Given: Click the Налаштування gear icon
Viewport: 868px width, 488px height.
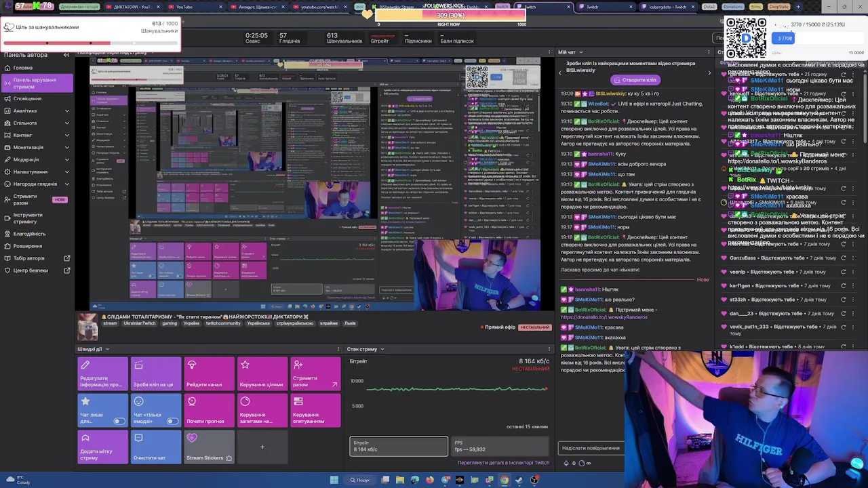Looking at the screenshot, I should point(7,171).
